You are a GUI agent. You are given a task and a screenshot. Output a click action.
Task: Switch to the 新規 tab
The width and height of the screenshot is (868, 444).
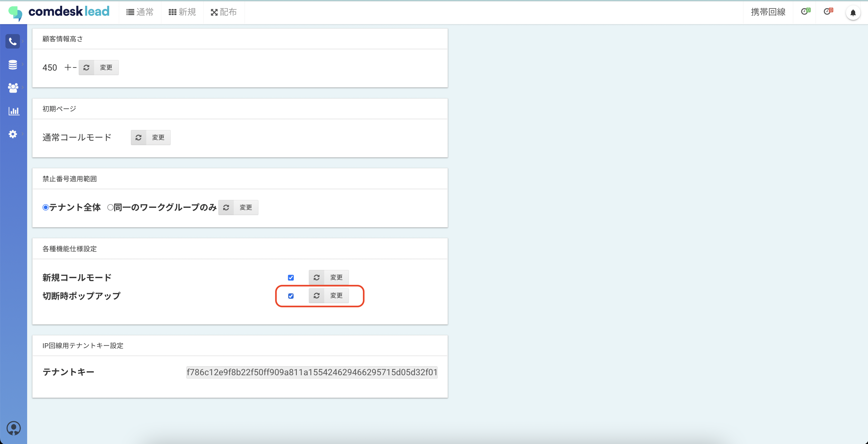click(x=182, y=12)
